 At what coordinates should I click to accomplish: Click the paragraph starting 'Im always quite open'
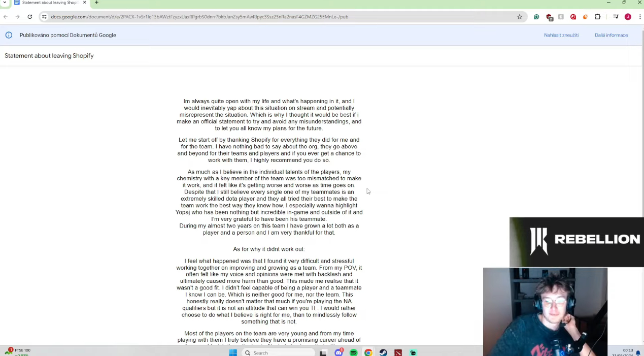pos(269,115)
